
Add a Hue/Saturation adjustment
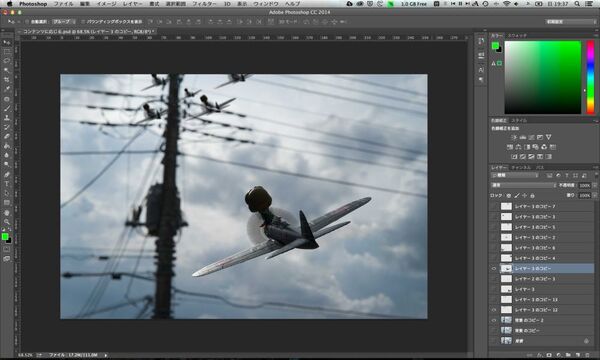coord(510,147)
